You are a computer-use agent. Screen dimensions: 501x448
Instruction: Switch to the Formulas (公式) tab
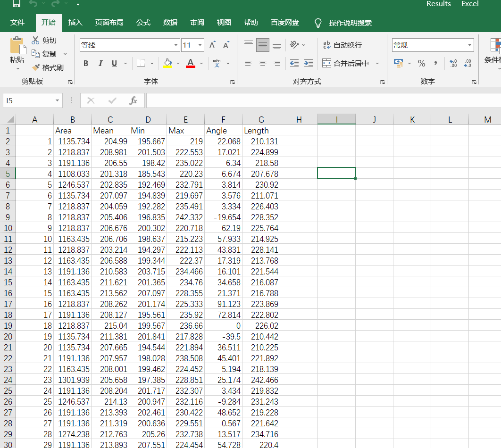(143, 23)
